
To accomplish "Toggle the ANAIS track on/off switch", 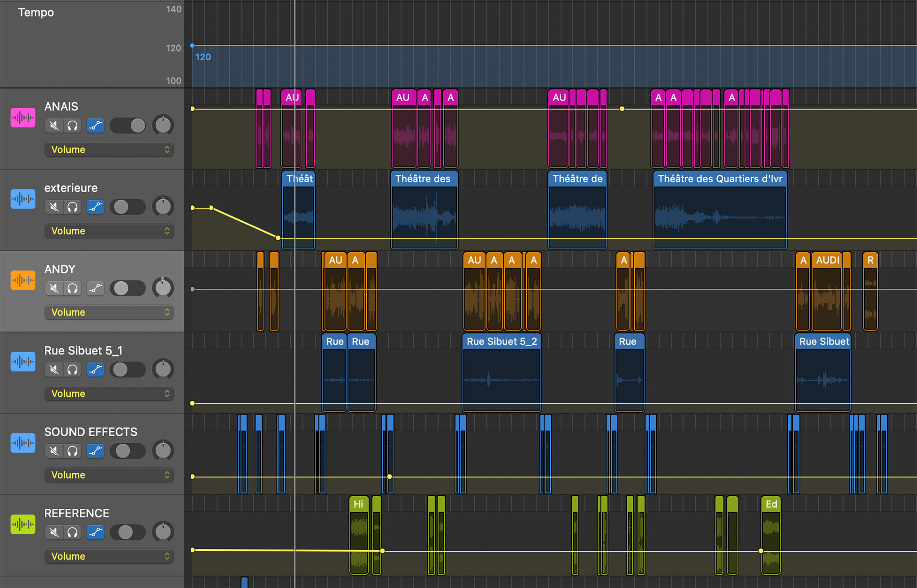I will 128,126.
